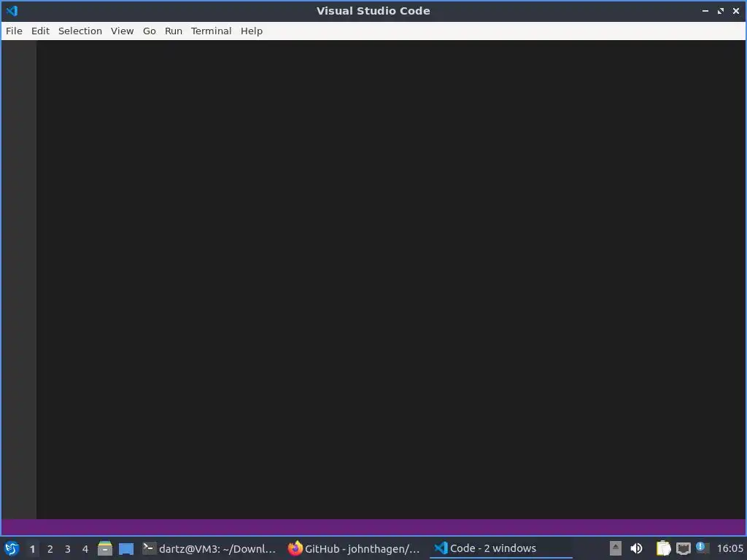Click the network connection tray icon
This screenshot has width=747, height=560.
(x=684, y=548)
